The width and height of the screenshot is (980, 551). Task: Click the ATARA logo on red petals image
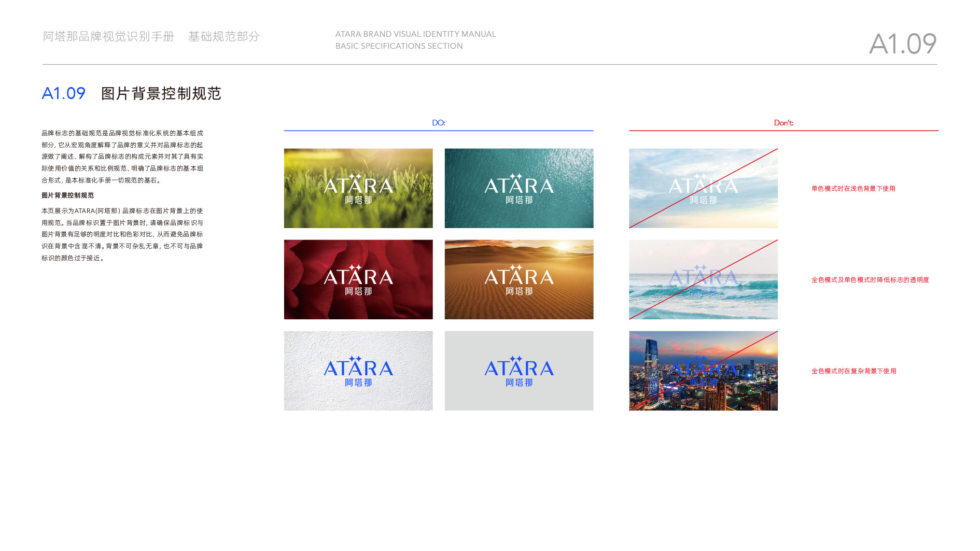click(358, 280)
